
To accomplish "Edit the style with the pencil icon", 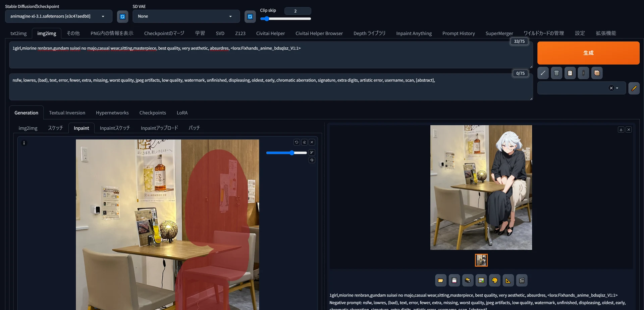I will 634,88.
